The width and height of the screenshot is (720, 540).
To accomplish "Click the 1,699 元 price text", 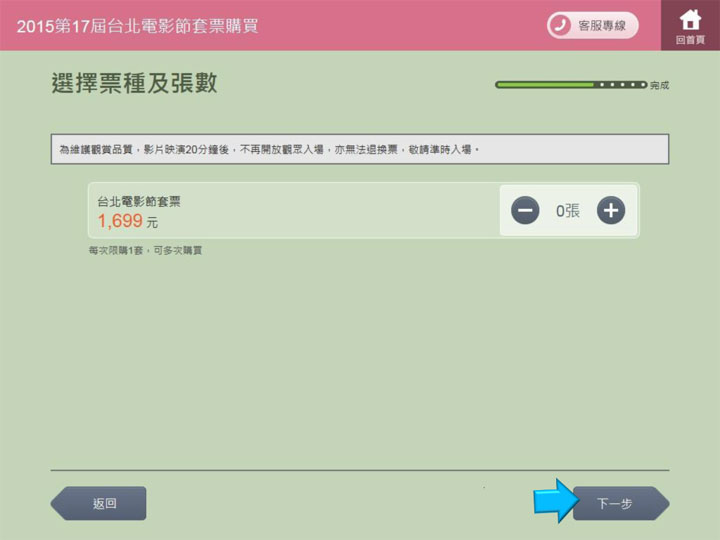I will (x=127, y=221).
